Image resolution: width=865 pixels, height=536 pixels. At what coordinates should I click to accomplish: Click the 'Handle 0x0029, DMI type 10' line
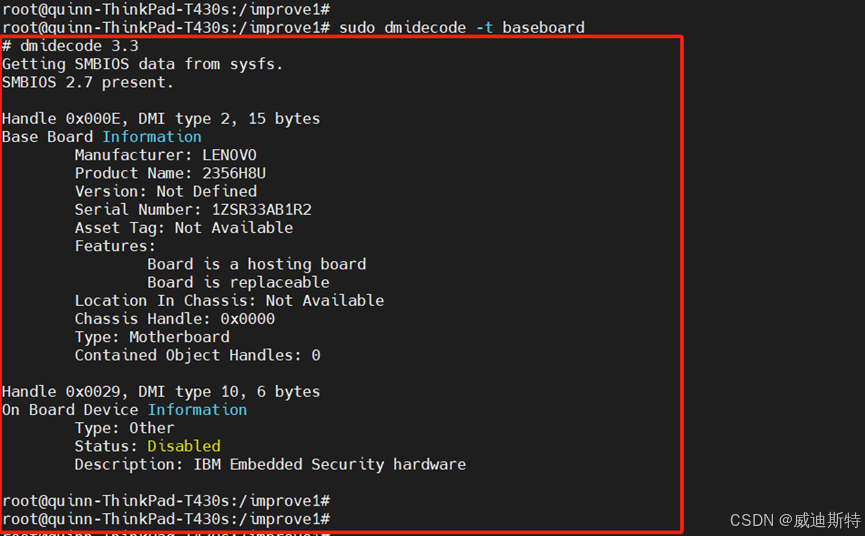161,392
